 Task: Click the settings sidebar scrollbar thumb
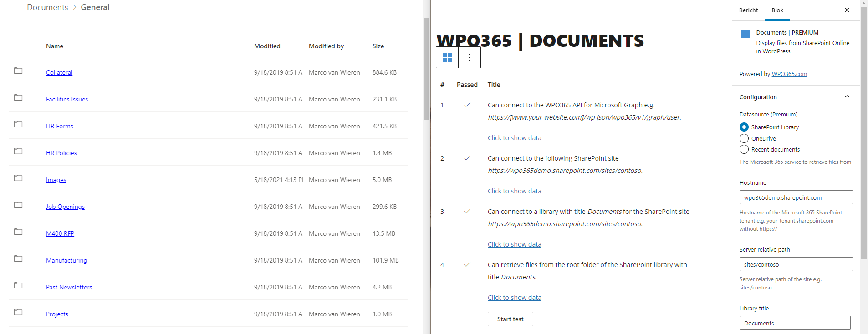[x=863, y=132]
